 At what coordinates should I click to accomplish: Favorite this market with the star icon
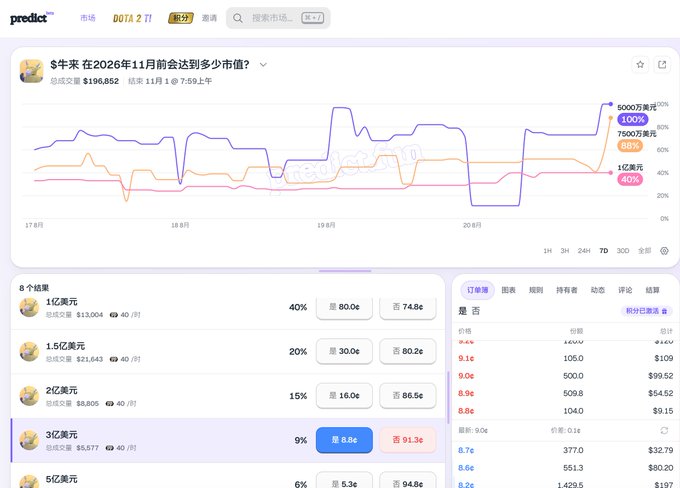(640, 65)
